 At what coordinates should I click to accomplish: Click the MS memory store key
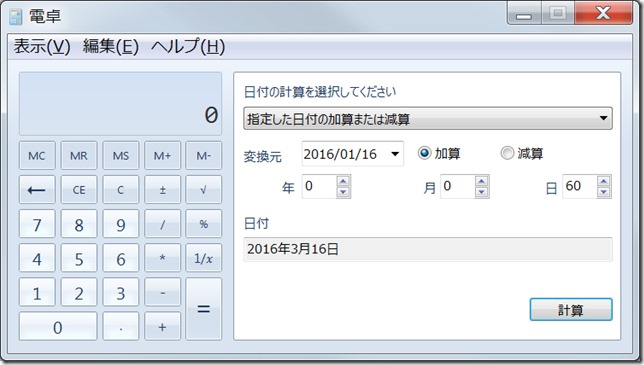coord(121,156)
